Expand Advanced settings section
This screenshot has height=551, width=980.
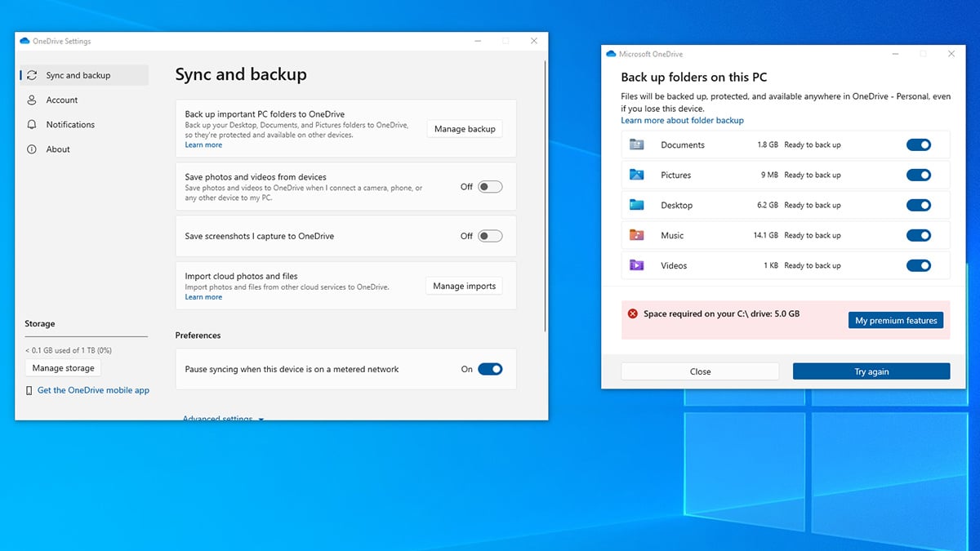point(223,417)
